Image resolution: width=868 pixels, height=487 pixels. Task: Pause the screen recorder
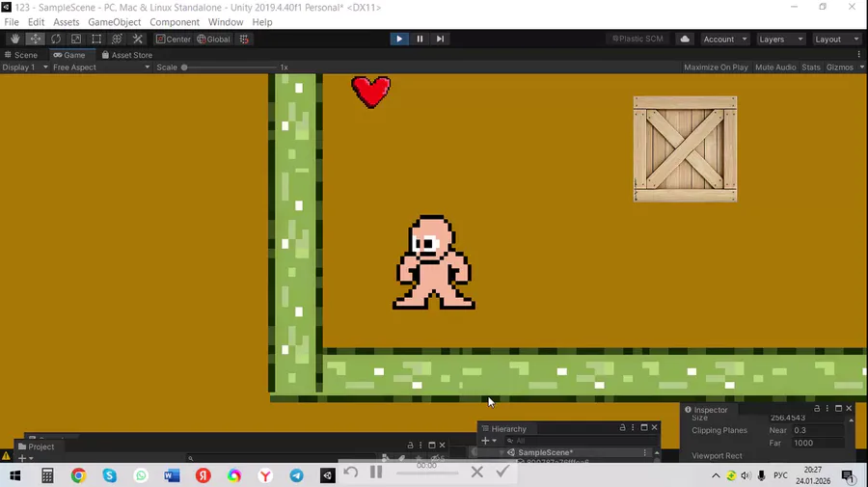[376, 473]
